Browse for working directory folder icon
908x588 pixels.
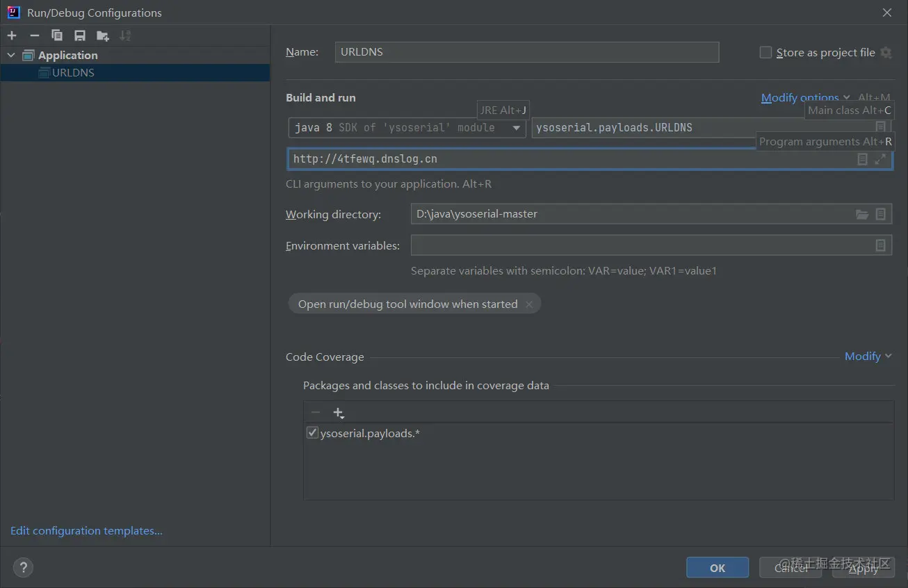coord(862,214)
